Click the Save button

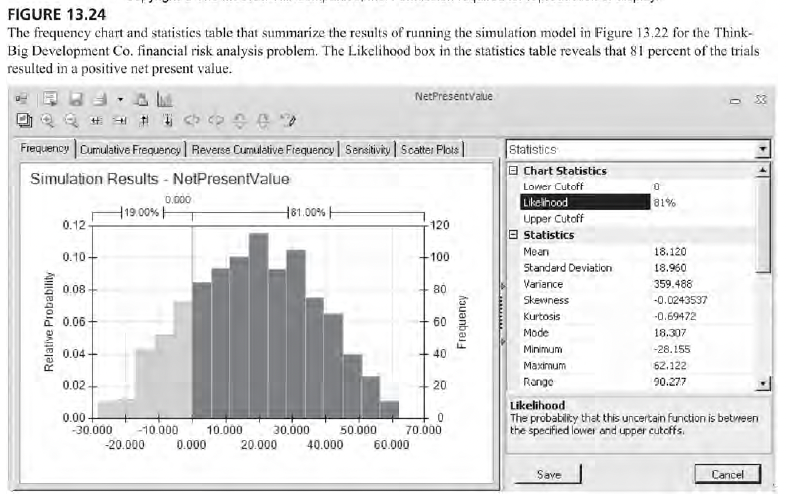[548, 474]
